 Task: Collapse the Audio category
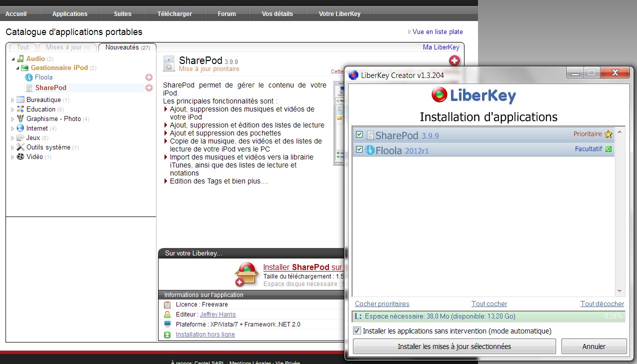pos(12,59)
